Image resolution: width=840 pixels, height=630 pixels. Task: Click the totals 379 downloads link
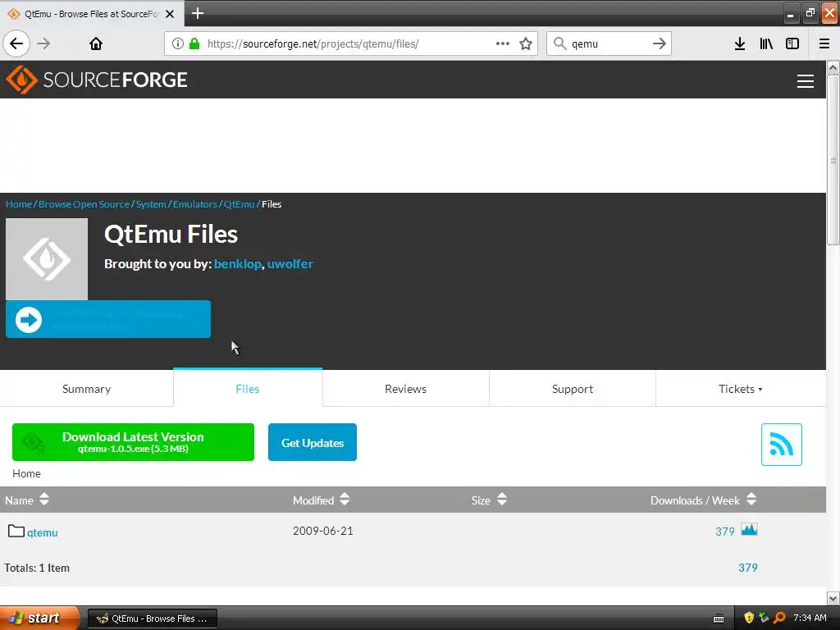click(748, 568)
